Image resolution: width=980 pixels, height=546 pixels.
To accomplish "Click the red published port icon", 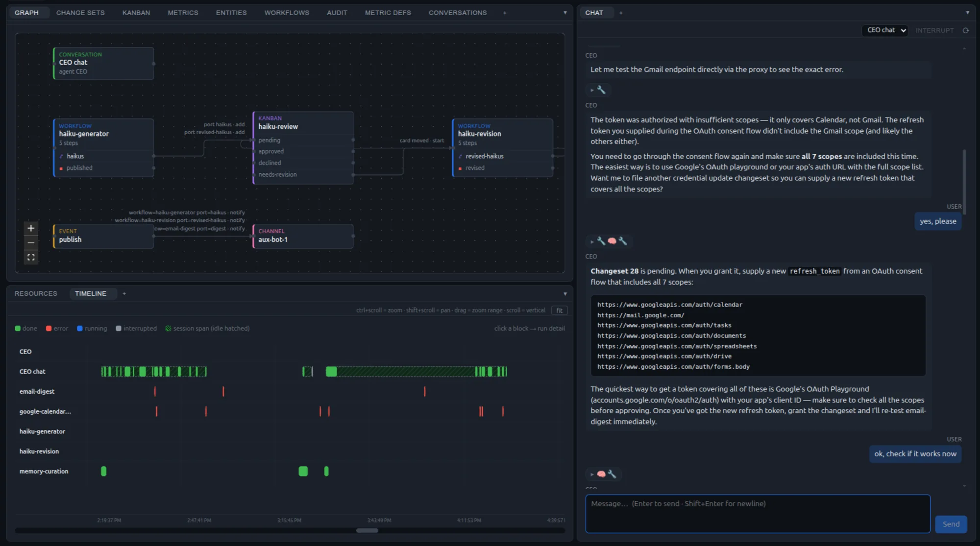I will tap(61, 168).
